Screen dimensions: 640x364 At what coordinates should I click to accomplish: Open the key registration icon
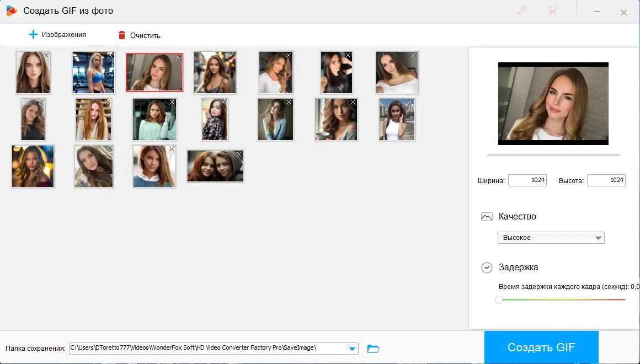click(x=522, y=10)
